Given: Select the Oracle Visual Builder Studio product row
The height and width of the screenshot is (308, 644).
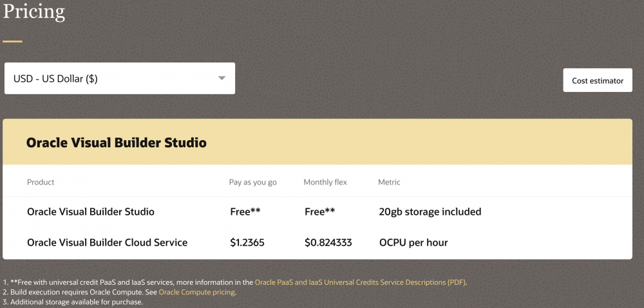Looking at the screenshot, I should click(317, 212).
